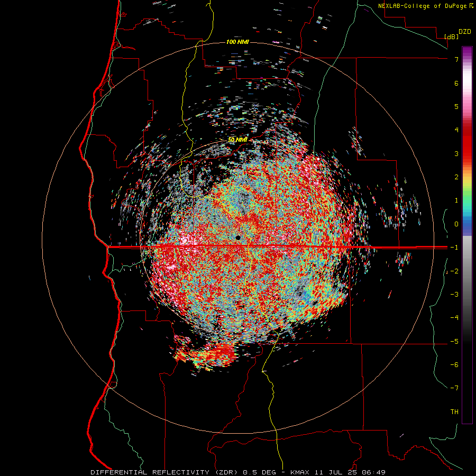Click the -4 value on color scale
Screen dimensions: 476x476
[454, 318]
